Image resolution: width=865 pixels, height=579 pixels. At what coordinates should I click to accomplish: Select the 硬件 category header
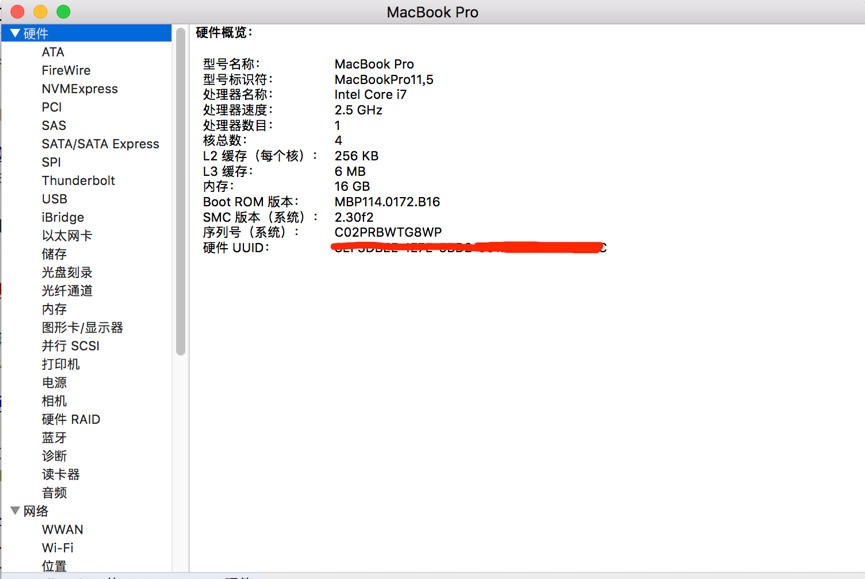coord(87,33)
